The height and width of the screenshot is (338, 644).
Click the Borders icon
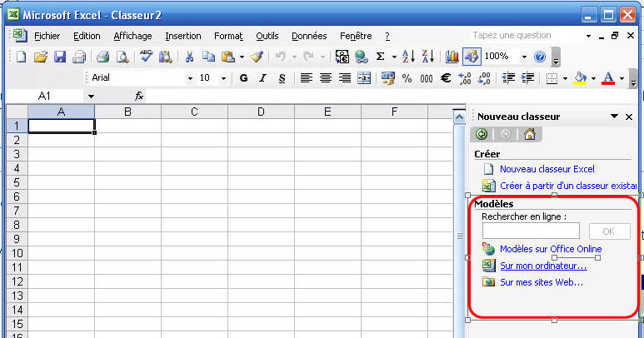(552, 78)
